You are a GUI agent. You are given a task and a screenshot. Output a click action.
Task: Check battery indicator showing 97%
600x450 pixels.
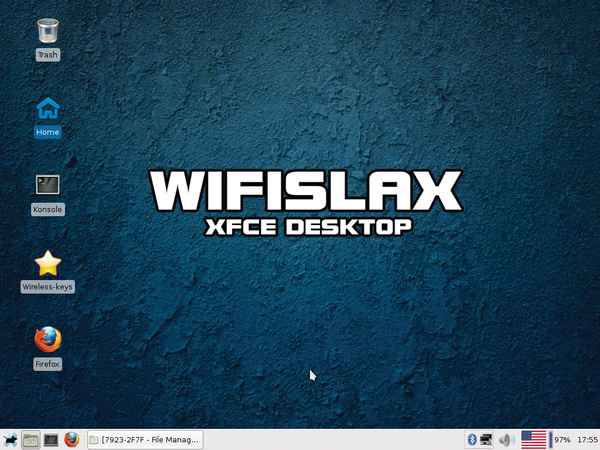coord(559,440)
